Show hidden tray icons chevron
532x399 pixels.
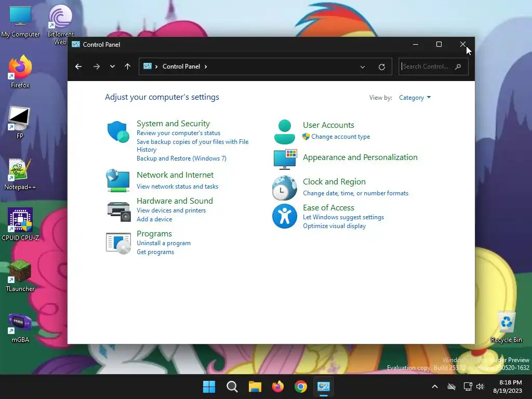(x=435, y=387)
